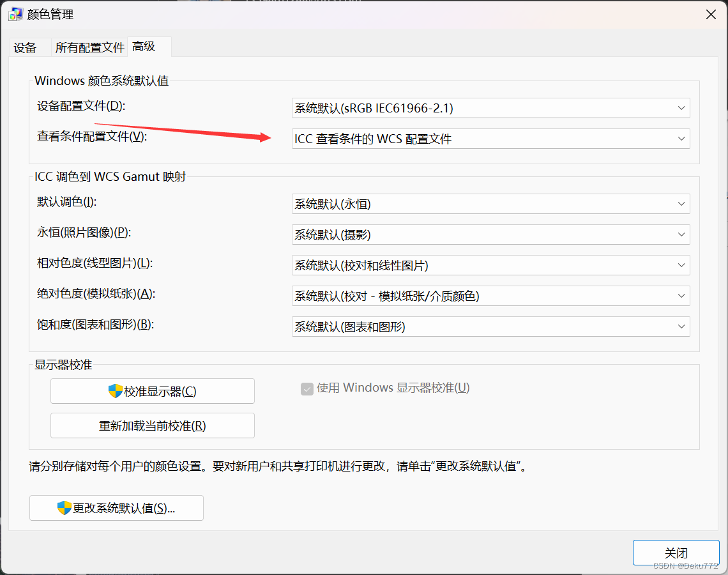Open the 查看条件配置文件 dropdown

490,139
